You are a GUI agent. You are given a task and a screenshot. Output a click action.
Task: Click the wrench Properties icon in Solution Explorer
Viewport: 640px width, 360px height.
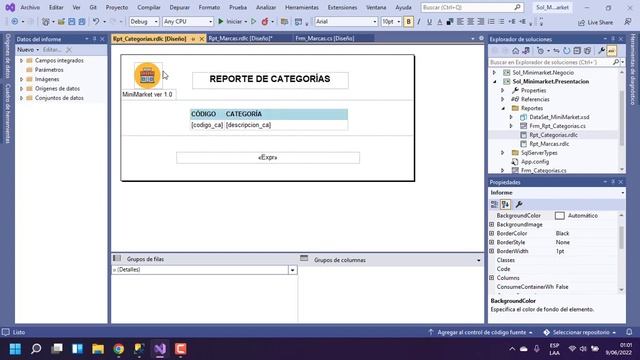click(x=601, y=51)
